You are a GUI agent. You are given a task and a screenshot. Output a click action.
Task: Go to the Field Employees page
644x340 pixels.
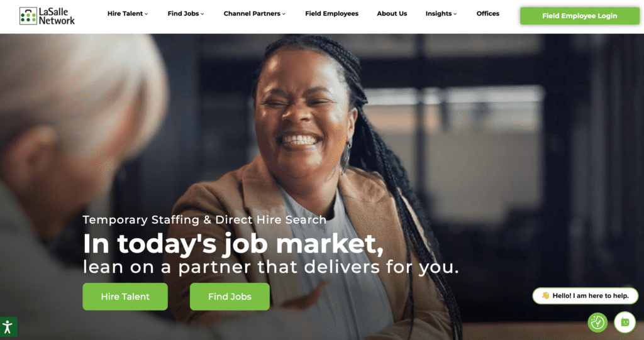coord(331,14)
